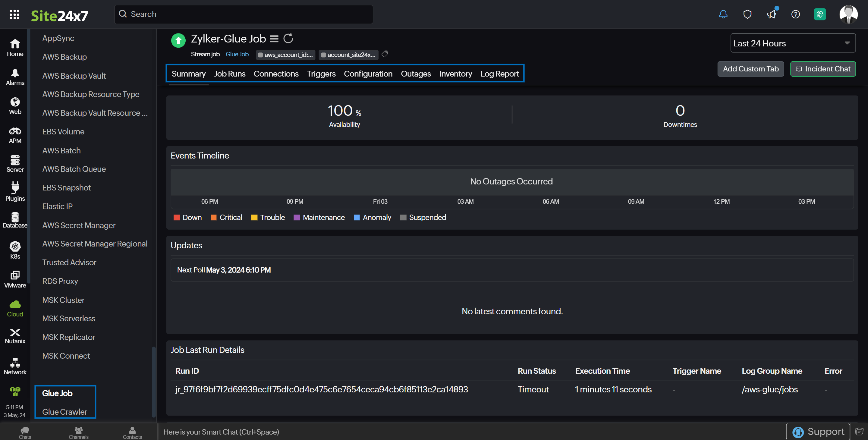Screen dimensions: 868x440
Task: Open the Incident Chat button
Action: pyautogui.click(x=822, y=69)
